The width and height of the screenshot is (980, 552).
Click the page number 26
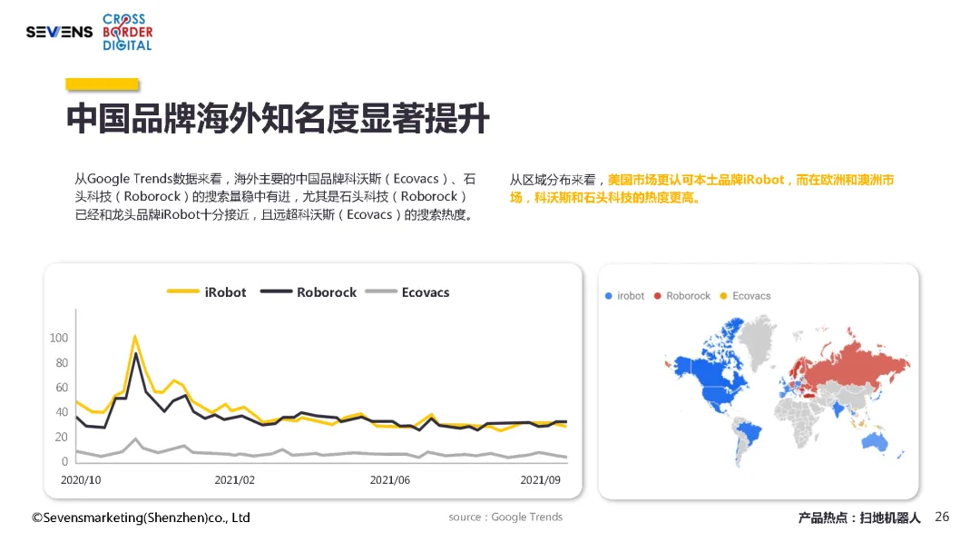(942, 517)
